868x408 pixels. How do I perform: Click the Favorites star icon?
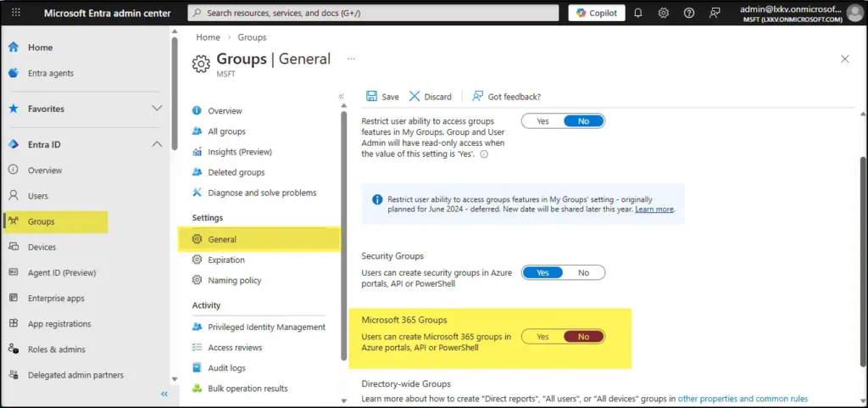tap(14, 109)
